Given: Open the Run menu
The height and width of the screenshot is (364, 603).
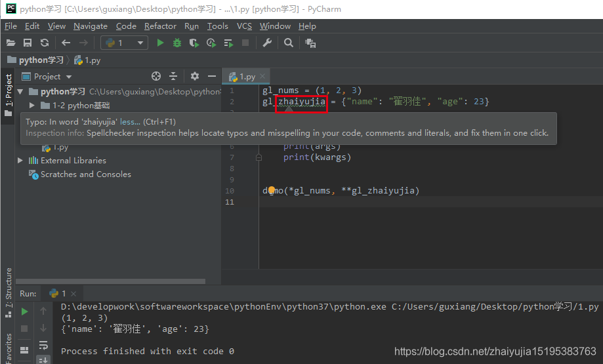Looking at the screenshot, I should point(192,26).
